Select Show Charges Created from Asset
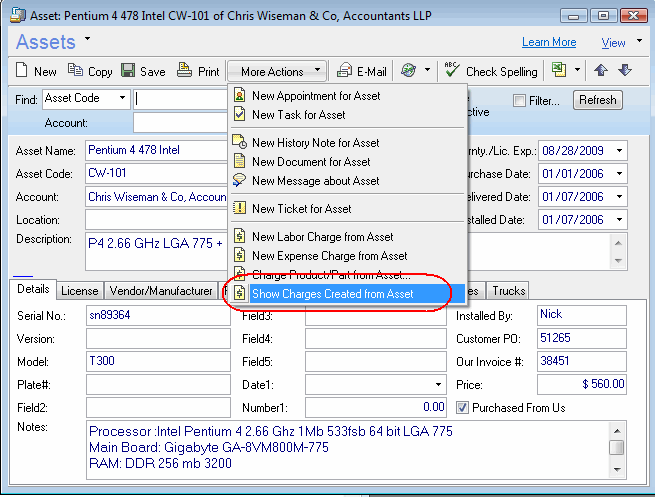Screen dimensions: 655x497 click(331, 294)
